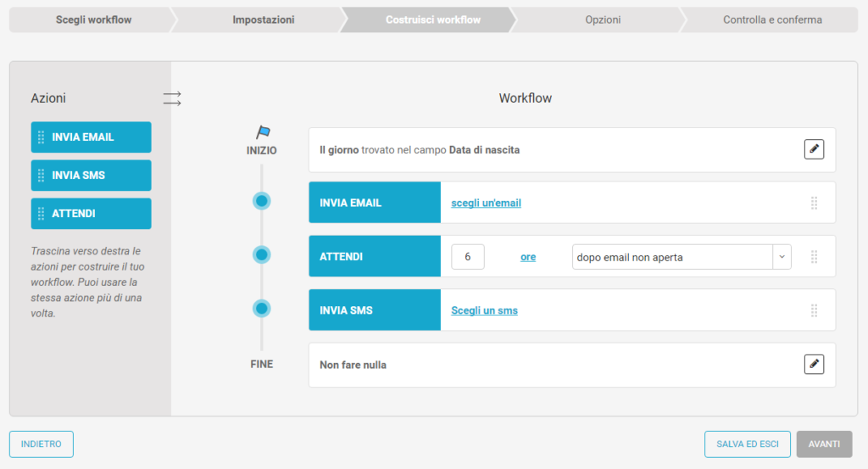Screen dimensions: 868x469
Task: Jump to Controlla e conferma step
Action: click(x=772, y=20)
